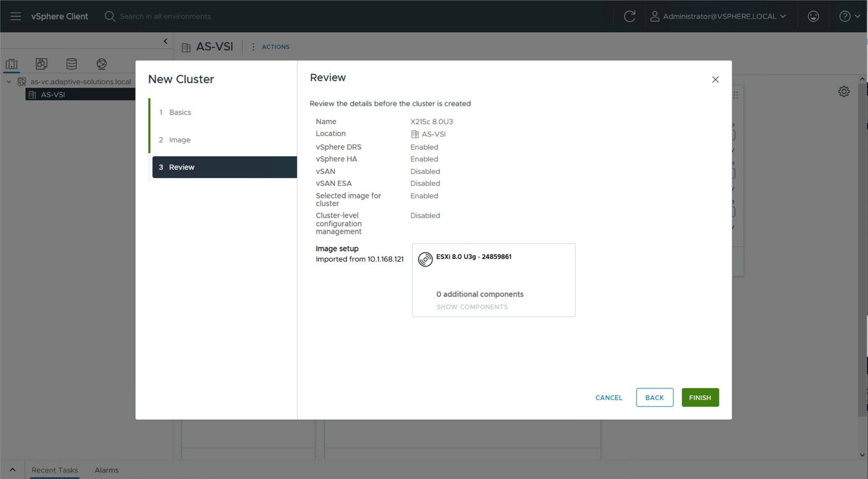Open the Hosts and Clusters inventory view
Screen dimensions: 868x479
pos(11,64)
